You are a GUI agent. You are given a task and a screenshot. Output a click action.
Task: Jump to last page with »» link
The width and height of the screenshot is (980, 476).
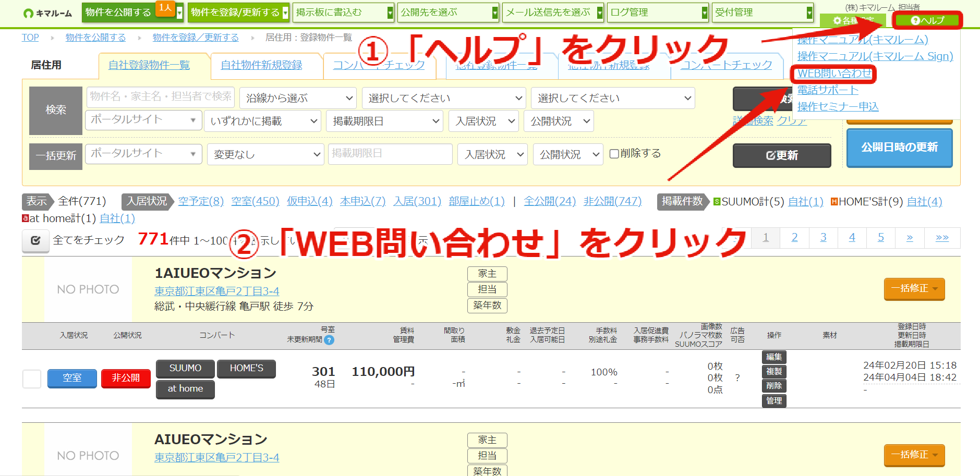click(942, 238)
